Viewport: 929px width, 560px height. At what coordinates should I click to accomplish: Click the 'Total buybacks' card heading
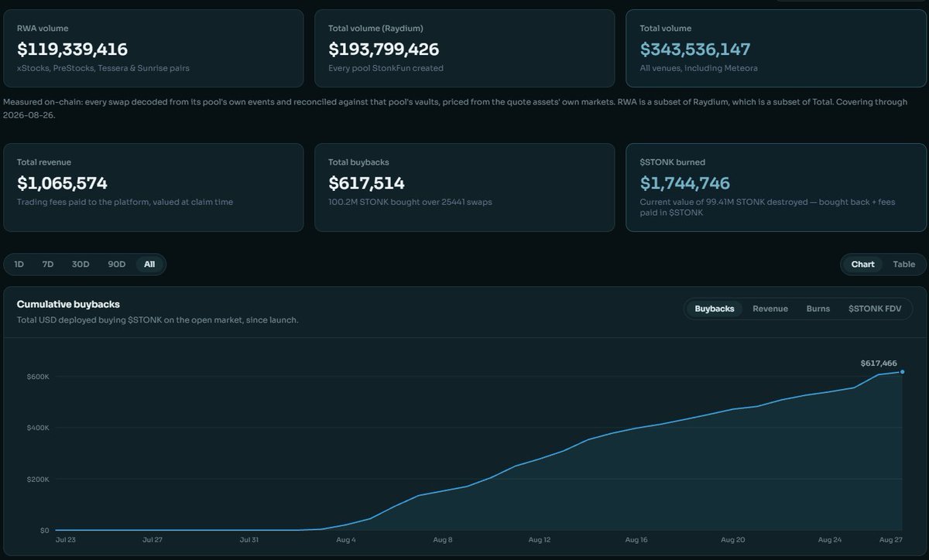click(358, 162)
